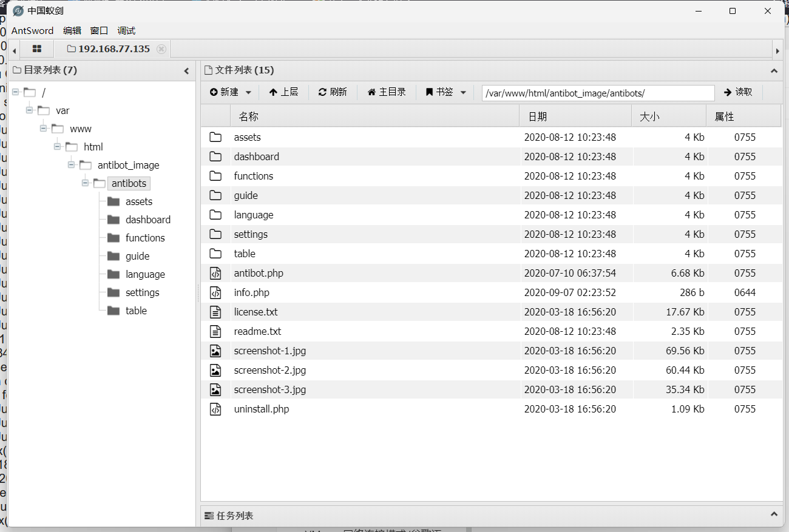Screen dimensions: 789x532
Task: Click the image icon for screenshot-3.jpg
Action: [215, 389]
